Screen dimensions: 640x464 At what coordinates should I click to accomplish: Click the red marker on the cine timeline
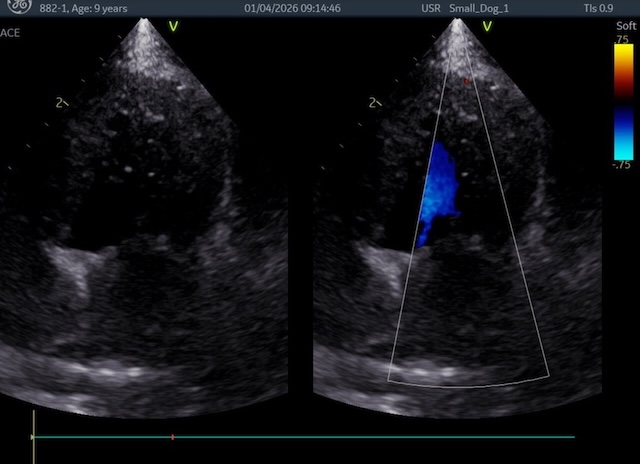click(x=173, y=437)
